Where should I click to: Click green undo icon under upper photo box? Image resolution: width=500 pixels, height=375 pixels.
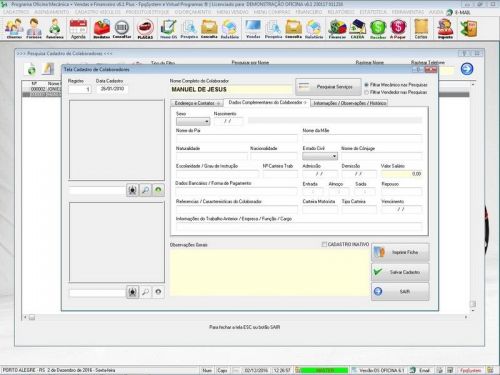(x=158, y=190)
